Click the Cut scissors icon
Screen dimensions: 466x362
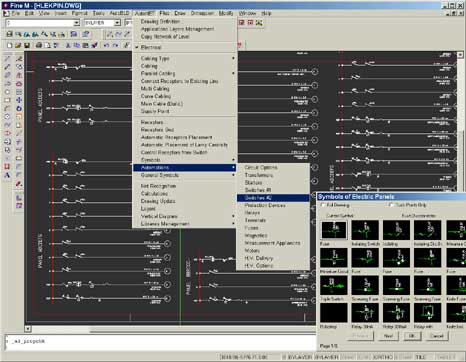coord(68,45)
